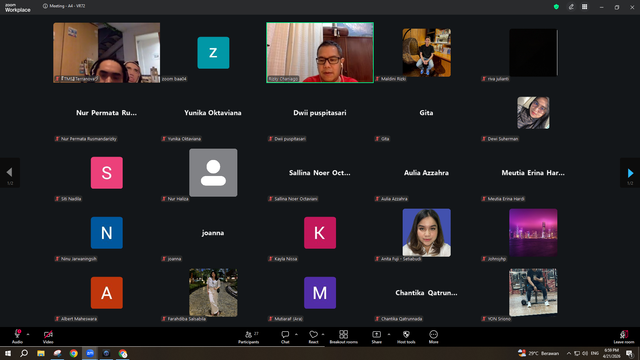Click the Albert Maheswara A avatar
The height and width of the screenshot is (360, 640).
(107, 293)
